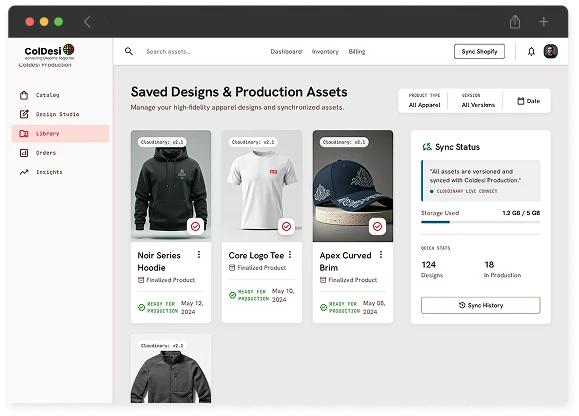Open the Noir Series Hoodie thumbnail
Screen dimensions: 579x416
pyautogui.click(x=171, y=186)
